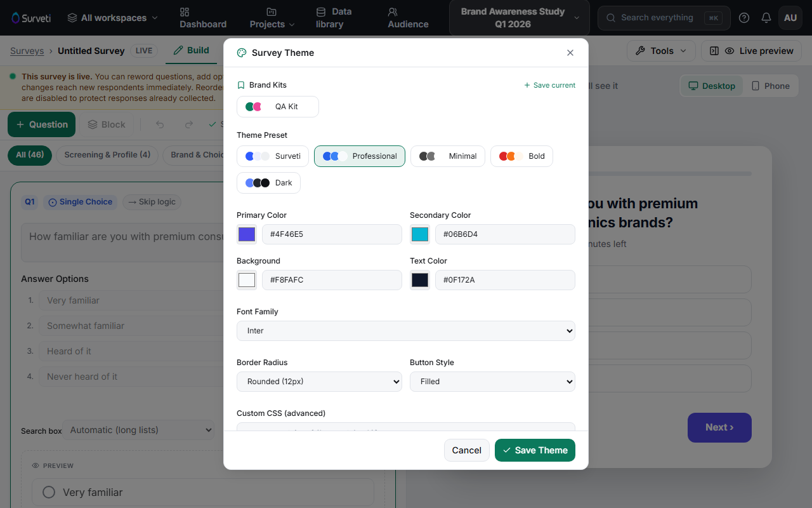The image size is (812, 508).
Task: Select the Bold theme preset
Action: [x=521, y=156]
